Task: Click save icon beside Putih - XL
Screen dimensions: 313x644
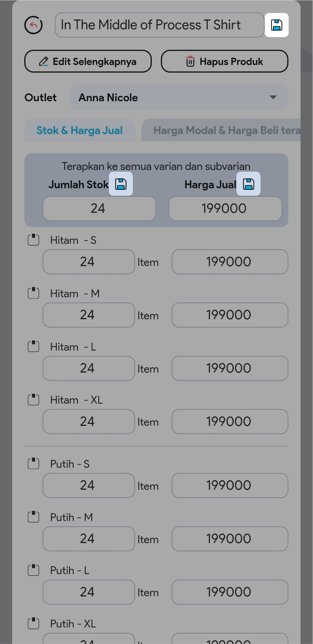Action: click(x=33, y=623)
